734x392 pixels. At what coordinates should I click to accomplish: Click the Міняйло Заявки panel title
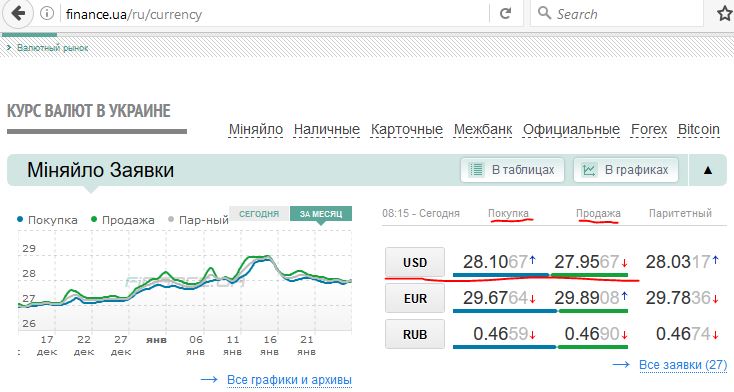pos(101,170)
